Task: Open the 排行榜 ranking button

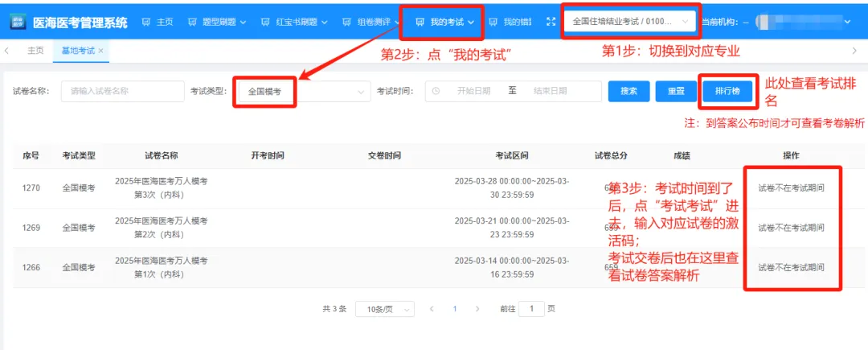Action: tap(727, 91)
